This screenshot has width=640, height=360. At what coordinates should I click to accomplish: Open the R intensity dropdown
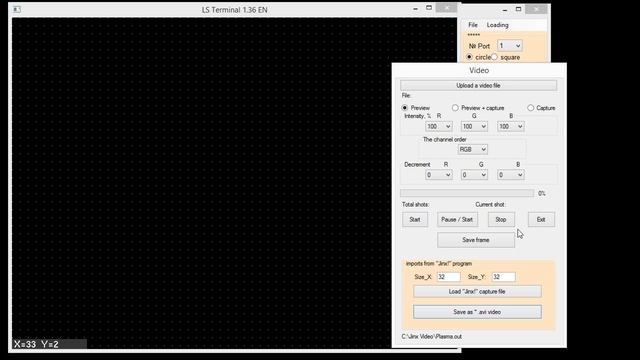[438, 127]
